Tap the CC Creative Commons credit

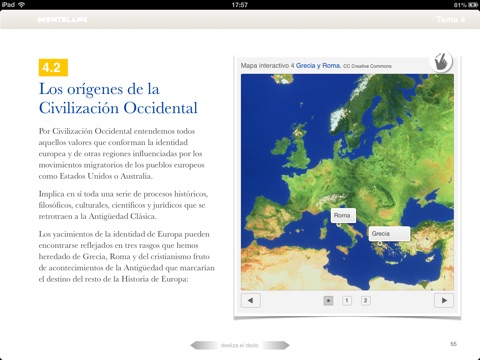[367, 66]
